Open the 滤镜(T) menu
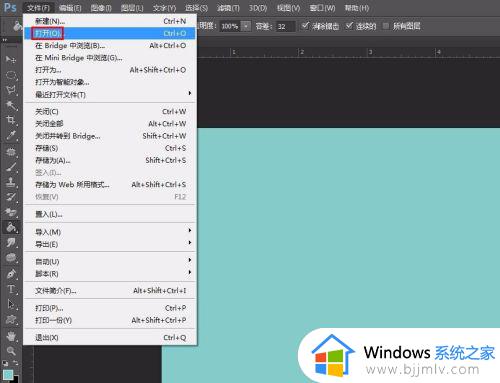The image size is (500, 383). coord(228,8)
